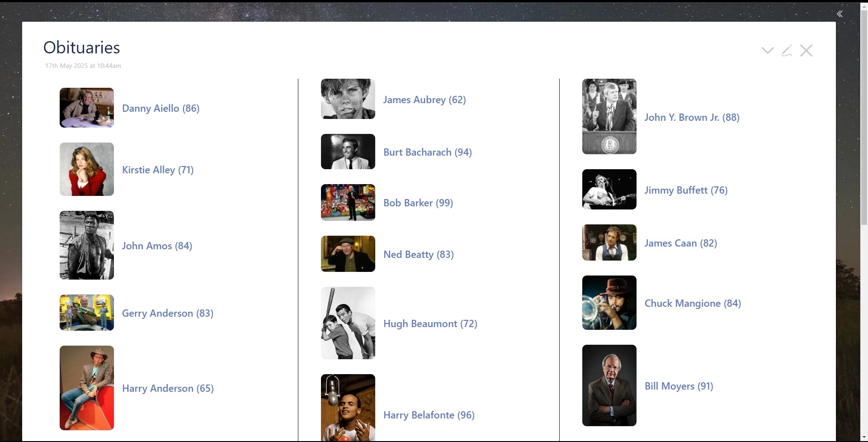Screen dimensions: 868x442
Task: Click James Caan's photo thumbnail
Action: [609, 242]
